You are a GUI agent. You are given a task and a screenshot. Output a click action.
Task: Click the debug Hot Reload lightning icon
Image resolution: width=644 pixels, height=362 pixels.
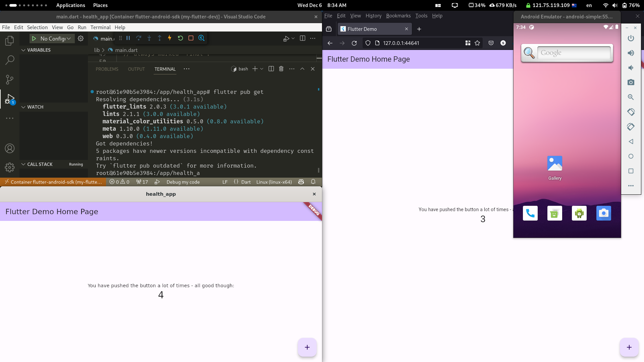click(x=170, y=38)
